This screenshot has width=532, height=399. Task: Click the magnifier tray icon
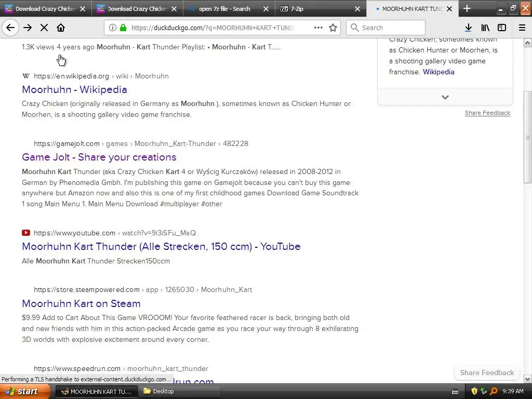pyautogui.click(x=494, y=392)
